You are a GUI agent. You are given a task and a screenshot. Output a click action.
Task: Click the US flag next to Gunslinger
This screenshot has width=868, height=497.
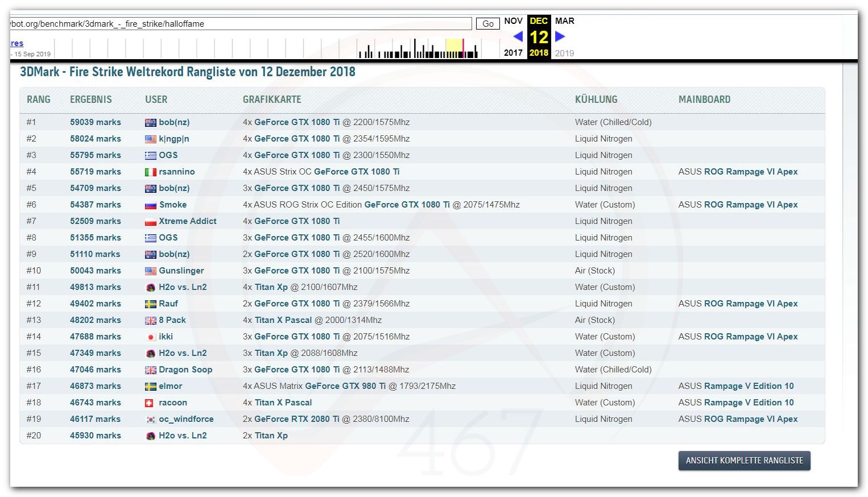[x=151, y=271]
